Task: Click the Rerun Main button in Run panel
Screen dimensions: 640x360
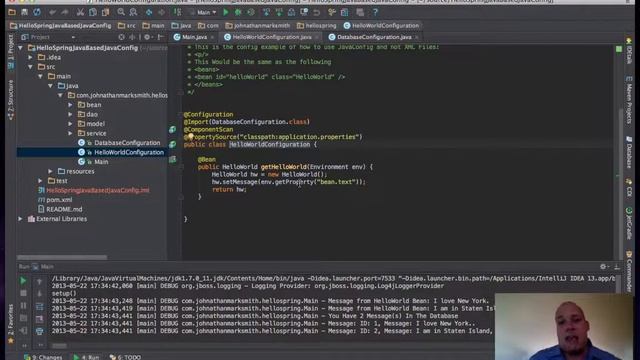Action: 23,281
